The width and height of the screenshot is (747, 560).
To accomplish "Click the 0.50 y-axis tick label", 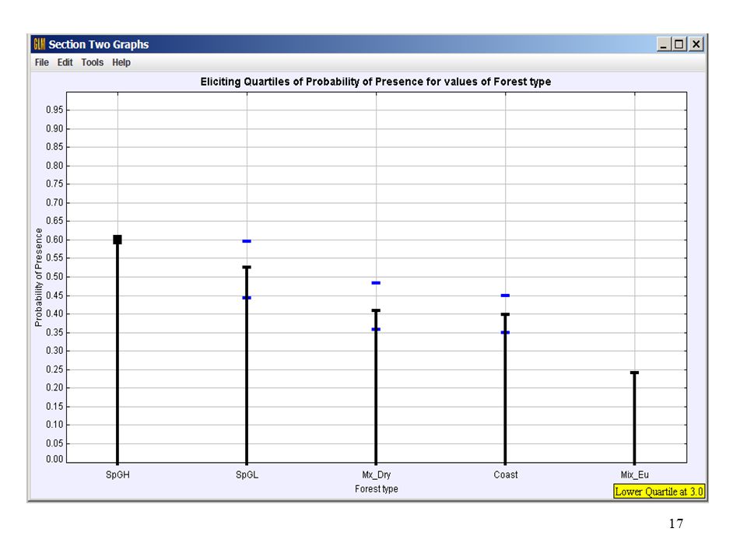I will 54,277.
